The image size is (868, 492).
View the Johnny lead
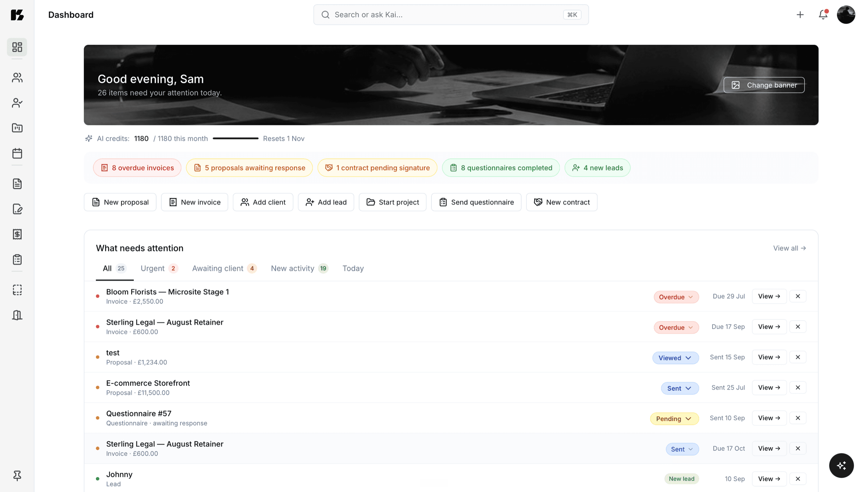[x=769, y=479]
